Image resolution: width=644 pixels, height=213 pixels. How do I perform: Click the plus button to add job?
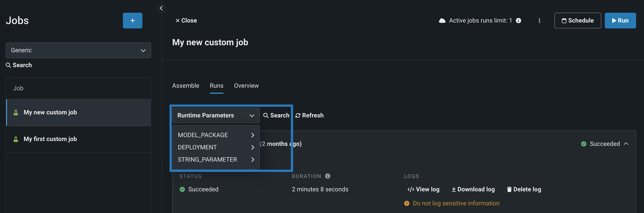(133, 21)
